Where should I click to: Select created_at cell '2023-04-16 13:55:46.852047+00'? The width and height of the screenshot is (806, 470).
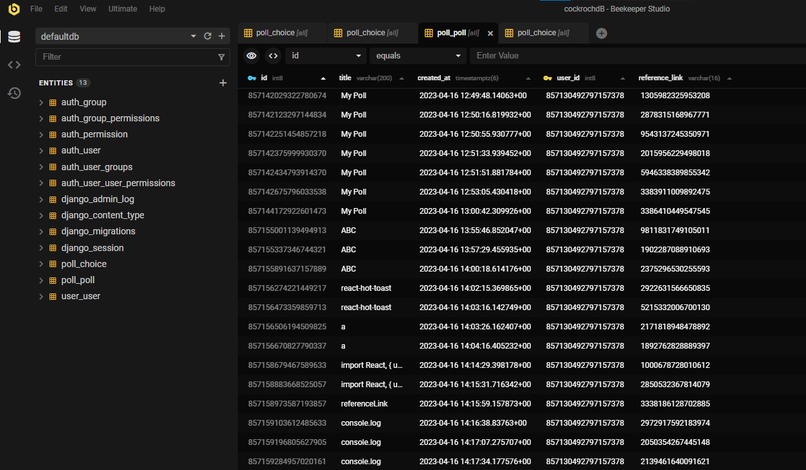coord(475,230)
